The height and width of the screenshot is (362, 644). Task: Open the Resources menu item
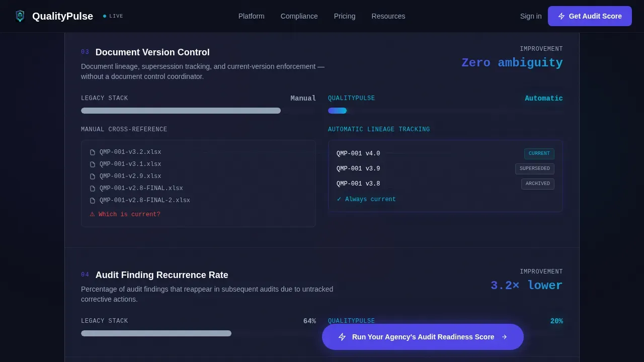(x=388, y=16)
